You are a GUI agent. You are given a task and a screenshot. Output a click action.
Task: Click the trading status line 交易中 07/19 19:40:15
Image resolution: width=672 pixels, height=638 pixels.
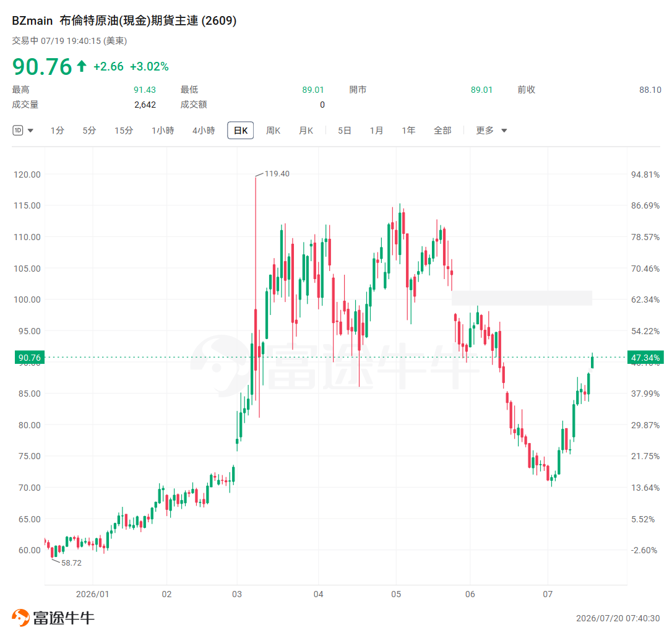tap(69, 41)
